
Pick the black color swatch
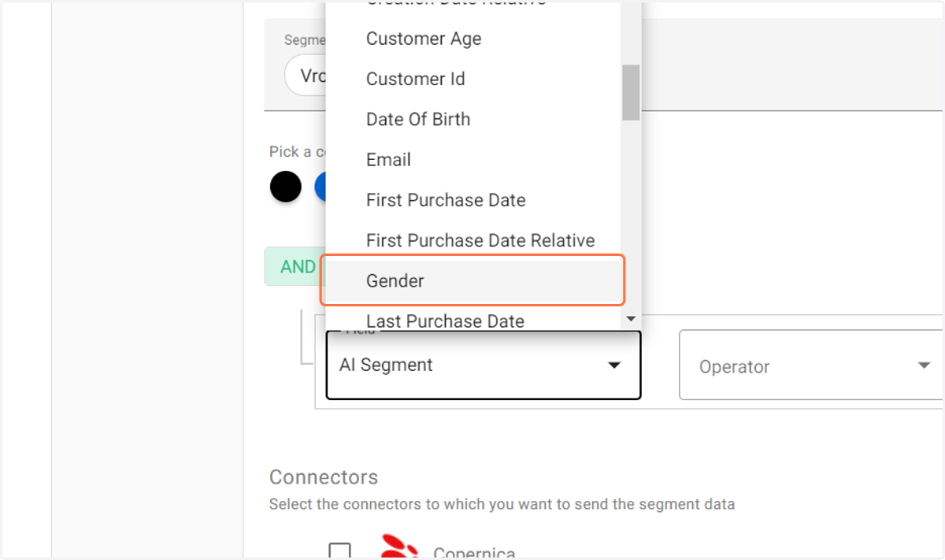(286, 187)
